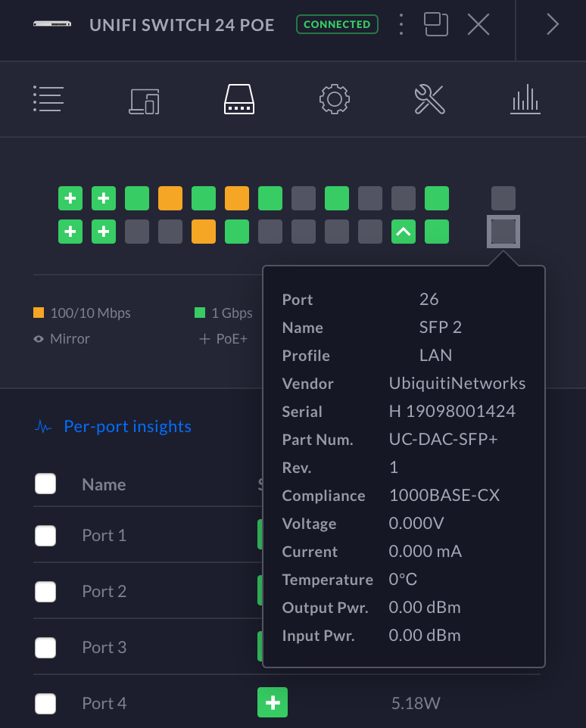Screen dimensions: 586x728
Task: Select highlighted SFP 2 port square
Action: pos(503,232)
